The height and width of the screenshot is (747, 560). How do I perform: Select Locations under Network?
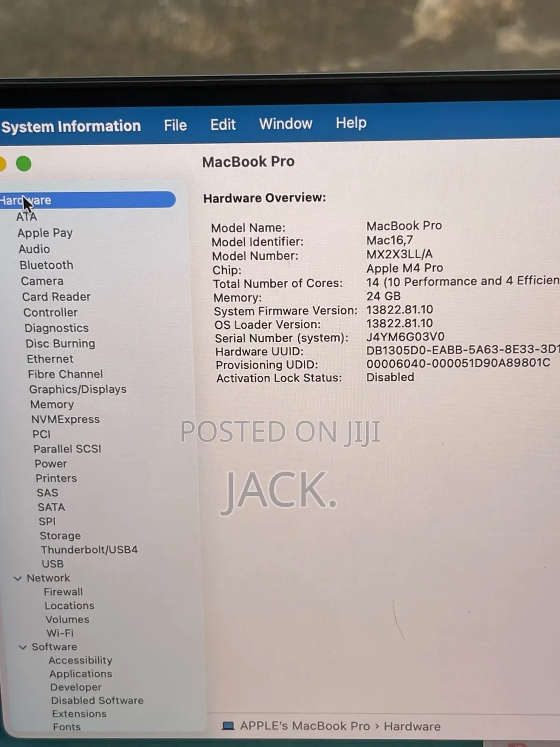70,606
